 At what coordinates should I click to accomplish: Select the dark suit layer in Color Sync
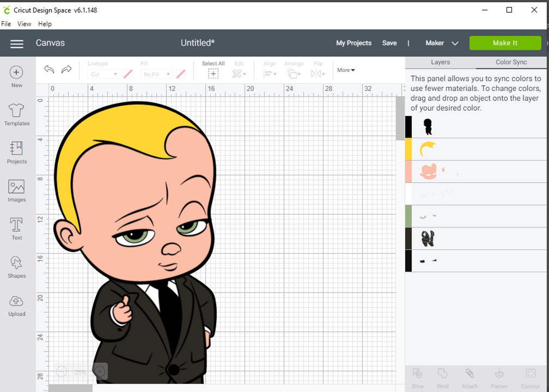pos(476,239)
